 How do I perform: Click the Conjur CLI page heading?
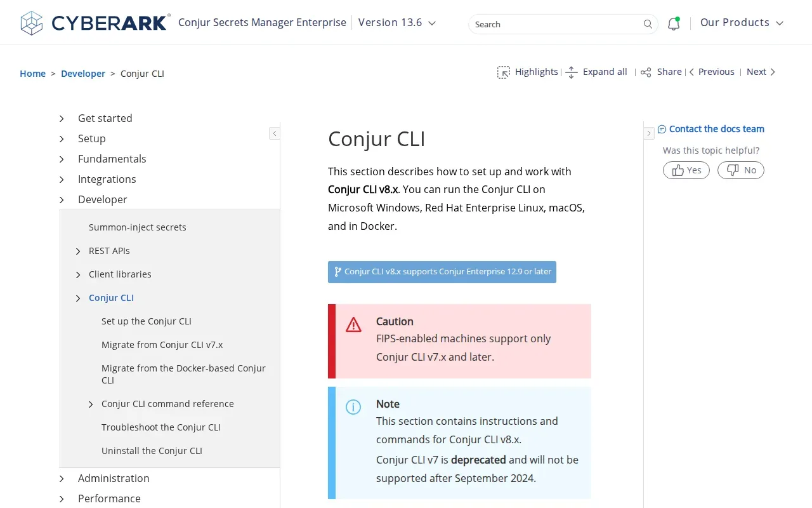coord(377,139)
